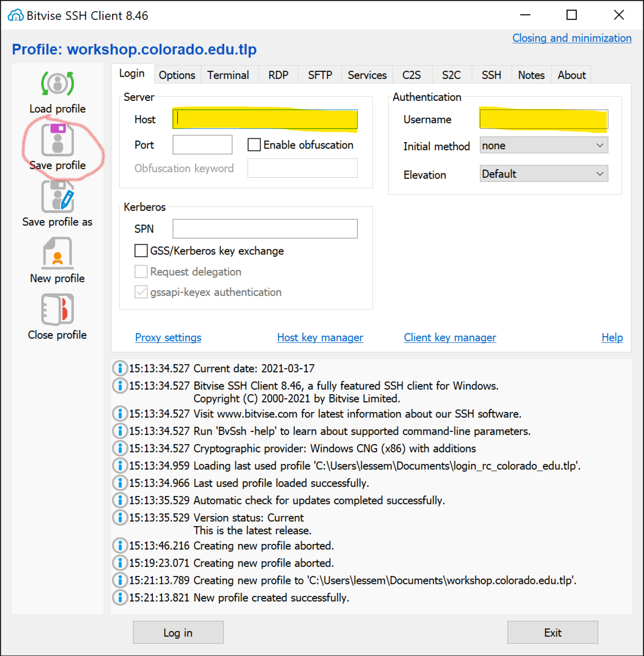
Task: Select the Login tab
Action: (132, 73)
